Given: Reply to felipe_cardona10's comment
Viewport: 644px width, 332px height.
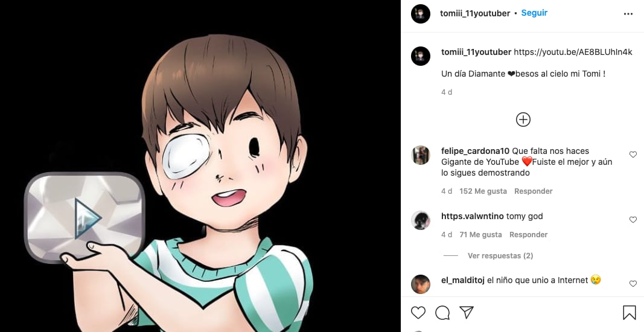Looking at the screenshot, I should 533,191.
